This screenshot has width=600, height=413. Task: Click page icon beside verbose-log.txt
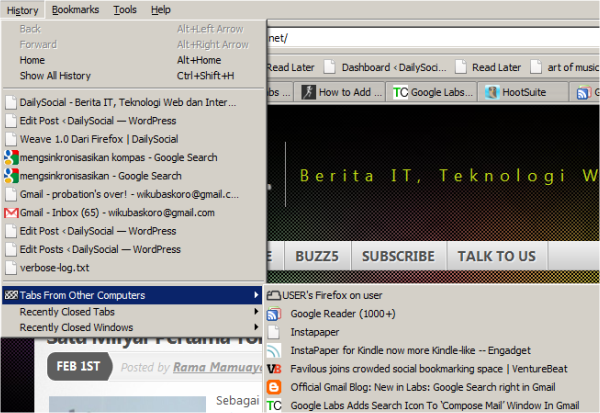11,268
